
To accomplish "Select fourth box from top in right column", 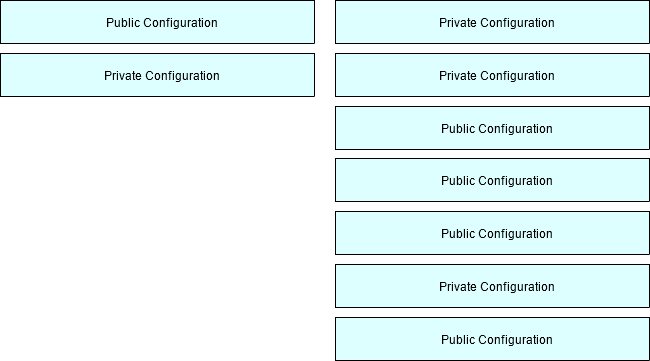I will click(x=492, y=180).
